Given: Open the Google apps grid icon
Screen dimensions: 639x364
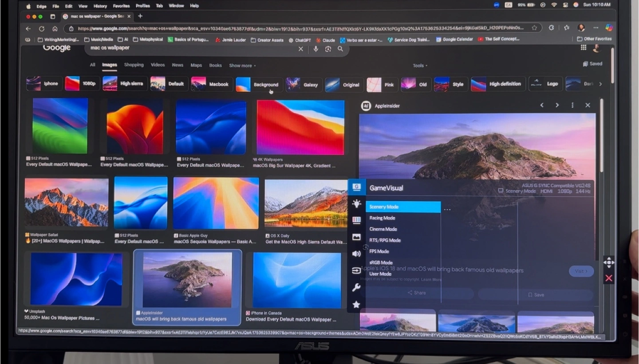Looking at the screenshot, I should (584, 47).
